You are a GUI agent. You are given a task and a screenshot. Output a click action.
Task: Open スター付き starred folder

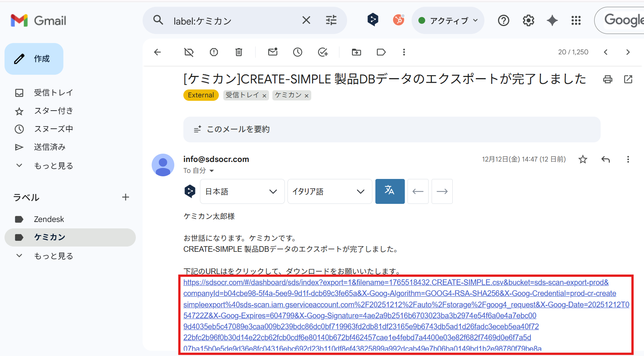click(x=54, y=111)
